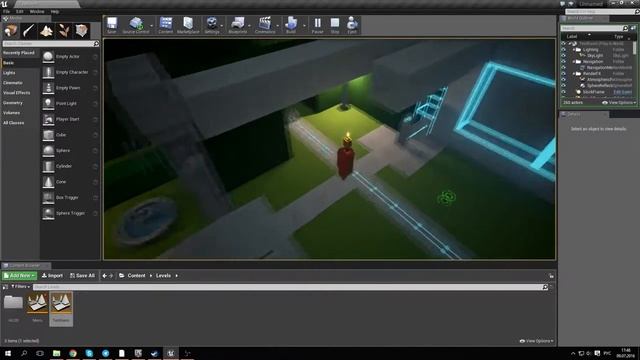Toggle visibility of AtmosphericFog actor
Screen dimensions: 640x360
pyautogui.click(x=564, y=80)
